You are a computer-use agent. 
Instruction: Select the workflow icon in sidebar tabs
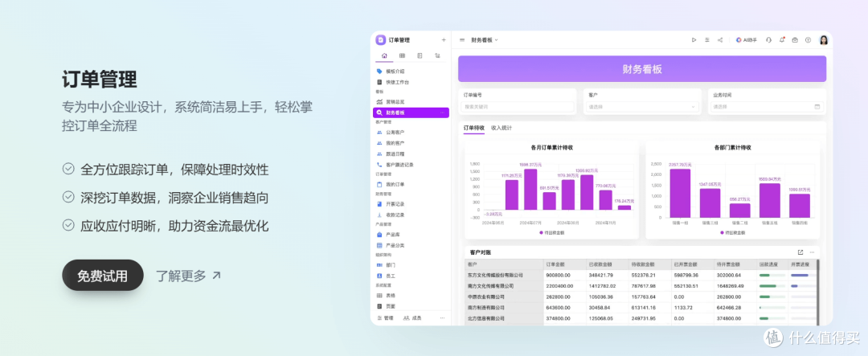(437, 55)
